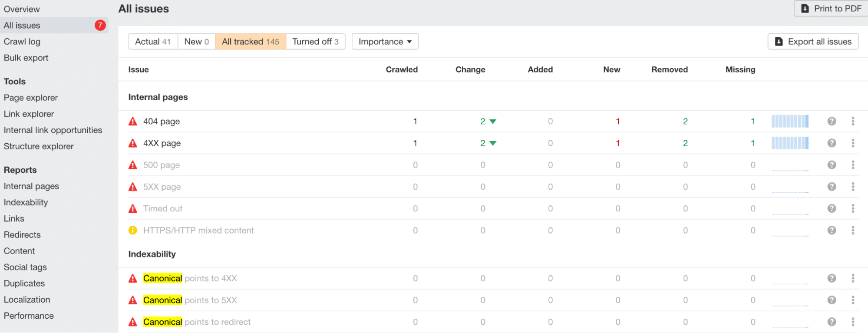Open the Importance sorting dropdown
The height and width of the screenshot is (333, 868).
[x=385, y=42]
